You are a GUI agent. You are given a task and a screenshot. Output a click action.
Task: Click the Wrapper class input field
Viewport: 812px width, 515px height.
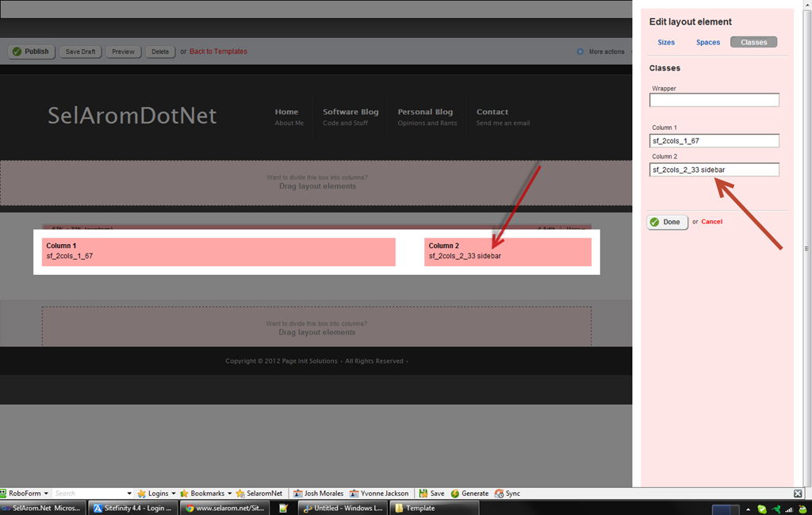(x=714, y=101)
